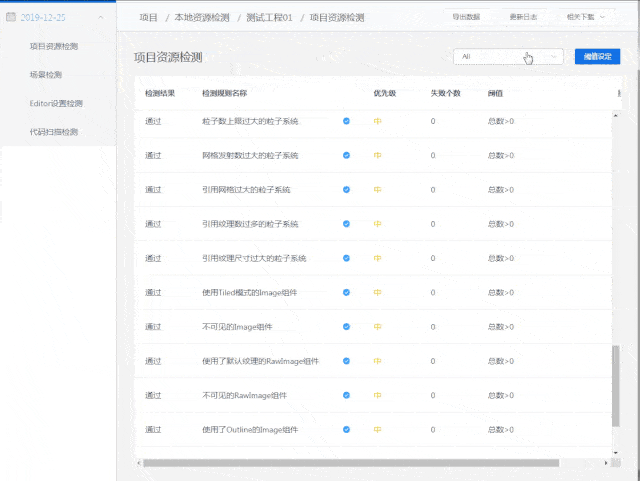Open the All filter dropdown

coord(508,56)
